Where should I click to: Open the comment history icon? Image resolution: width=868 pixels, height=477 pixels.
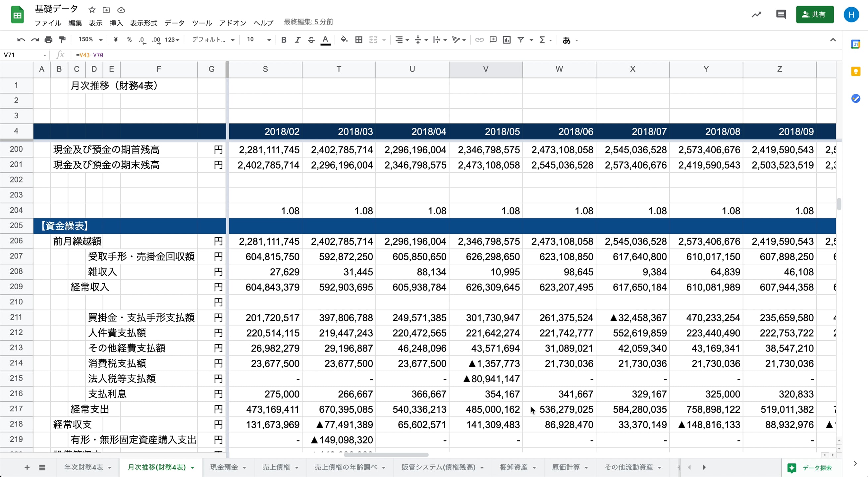[x=781, y=15]
